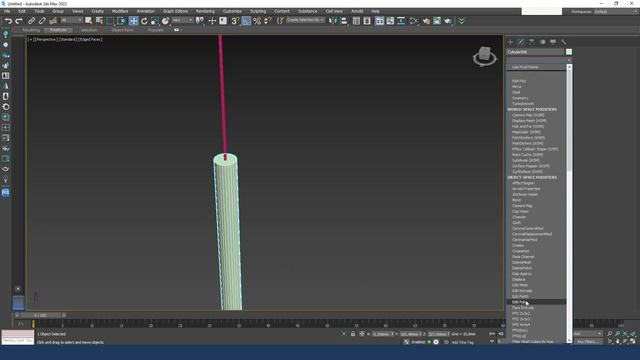The width and height of the screenshot is (640, 360).
Task: Open the Layer Explorer icon
Action: (x=367, y=21)
